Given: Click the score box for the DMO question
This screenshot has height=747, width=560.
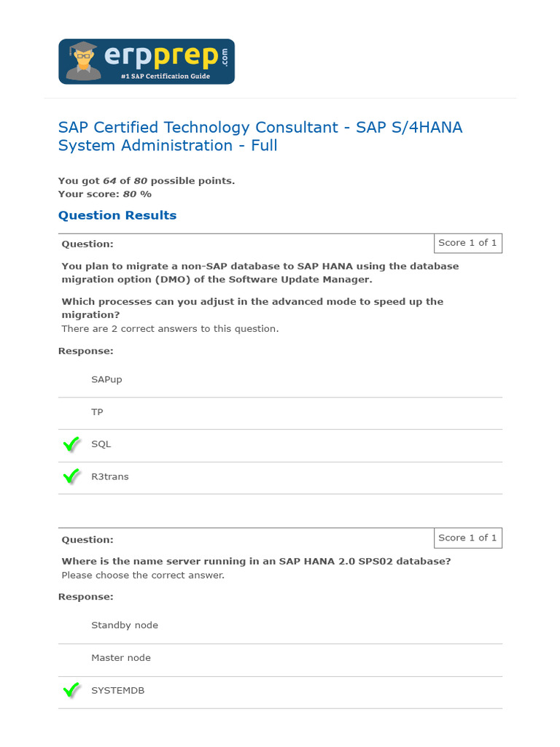Looking at the screenshot, I should tap(467, 243).
